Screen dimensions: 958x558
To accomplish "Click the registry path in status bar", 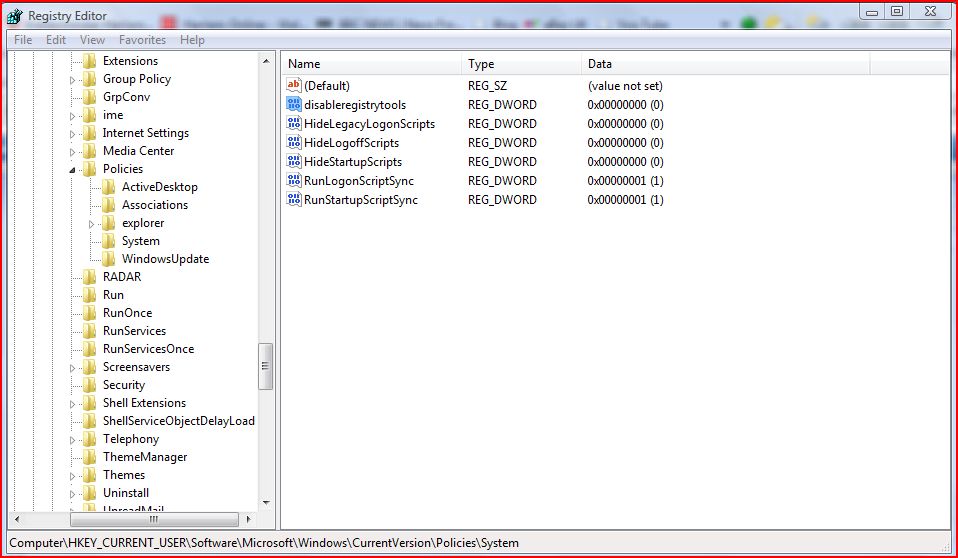I will pos(264,543).
